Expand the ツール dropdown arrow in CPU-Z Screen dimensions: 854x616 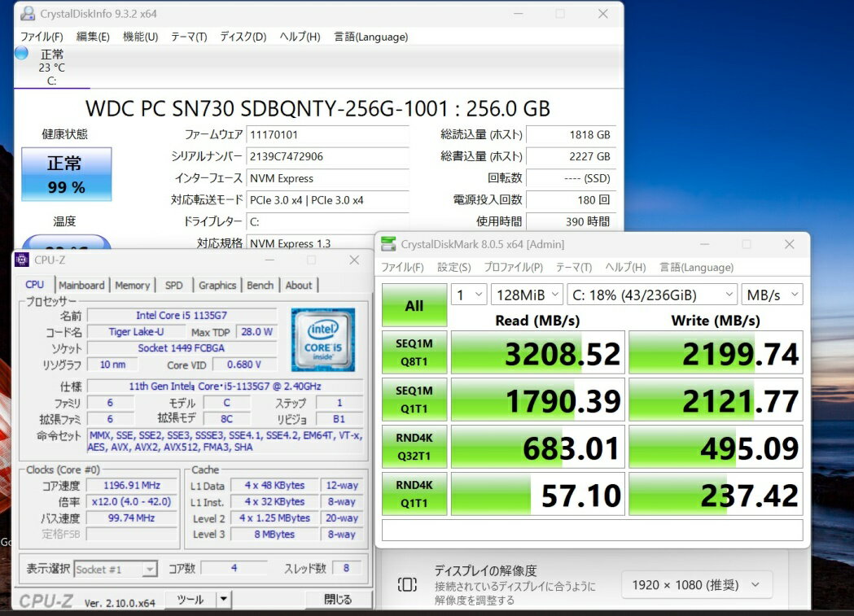pyautogui.click(x=223, y=600)
